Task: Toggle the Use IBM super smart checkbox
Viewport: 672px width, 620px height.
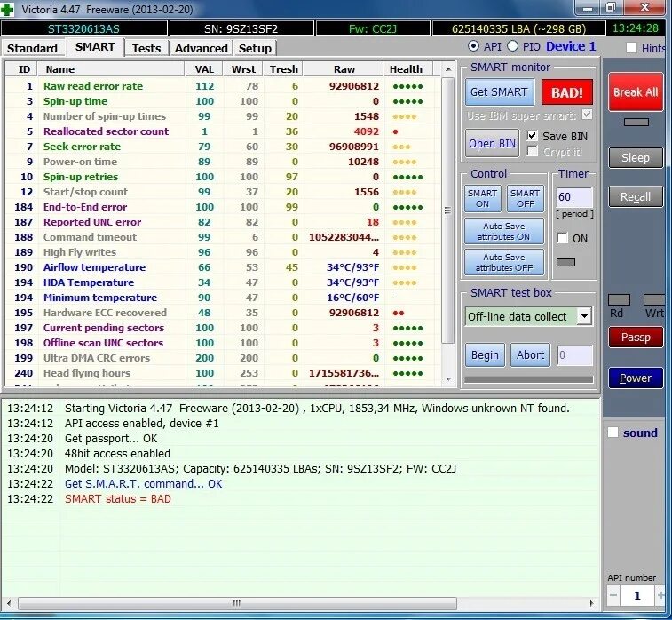Action: click(587, 115)
